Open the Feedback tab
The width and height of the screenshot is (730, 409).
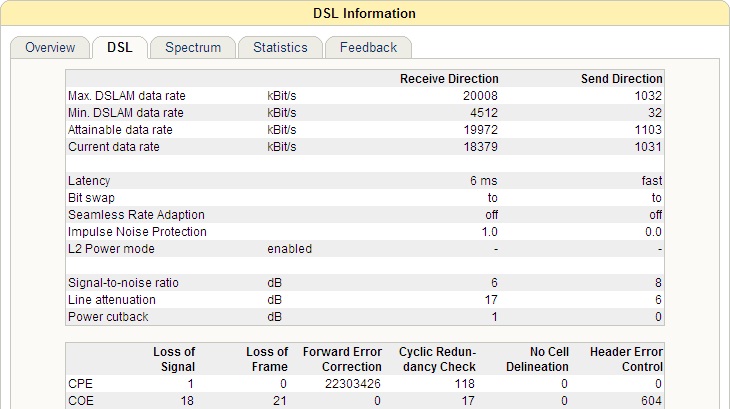pos(368,47)
